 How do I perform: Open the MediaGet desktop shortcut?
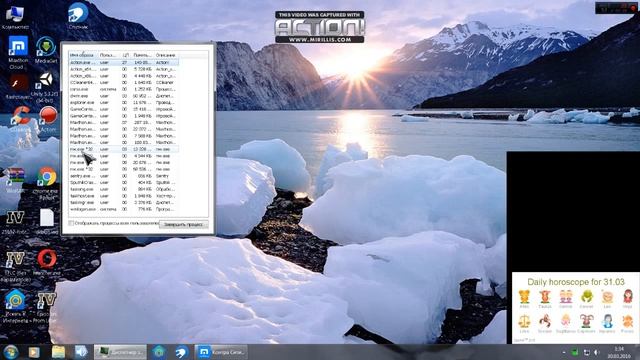(x=46, y=50)
